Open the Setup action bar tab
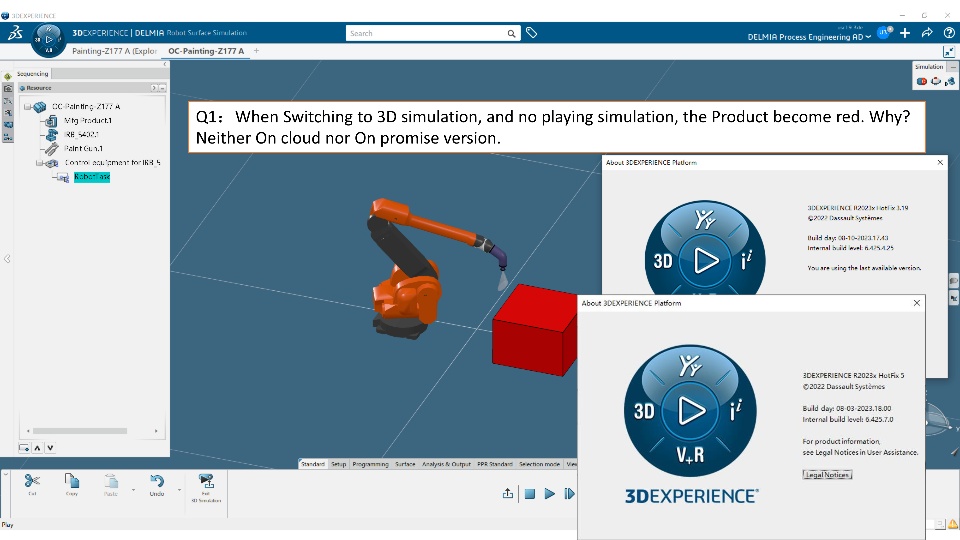 339,464
